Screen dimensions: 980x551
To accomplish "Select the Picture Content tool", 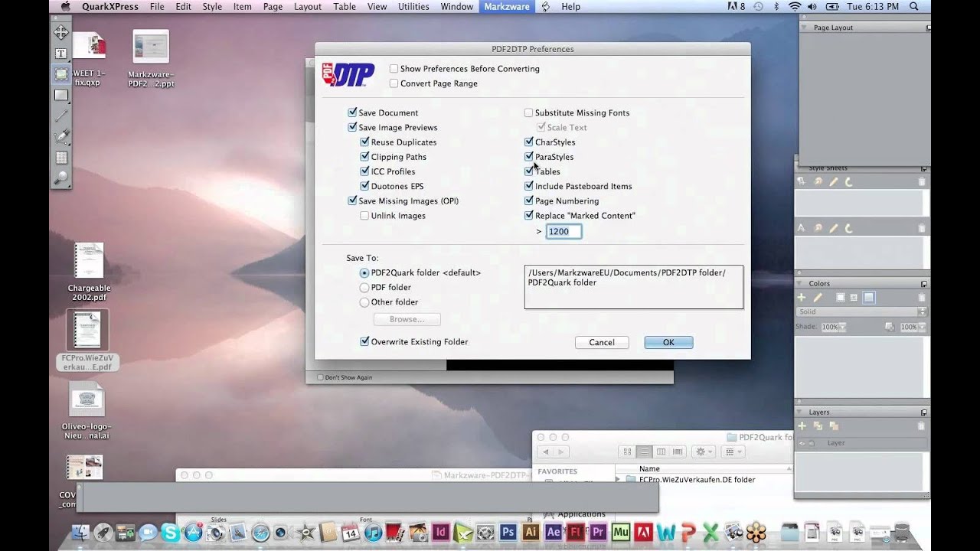I will click(60, 74).
